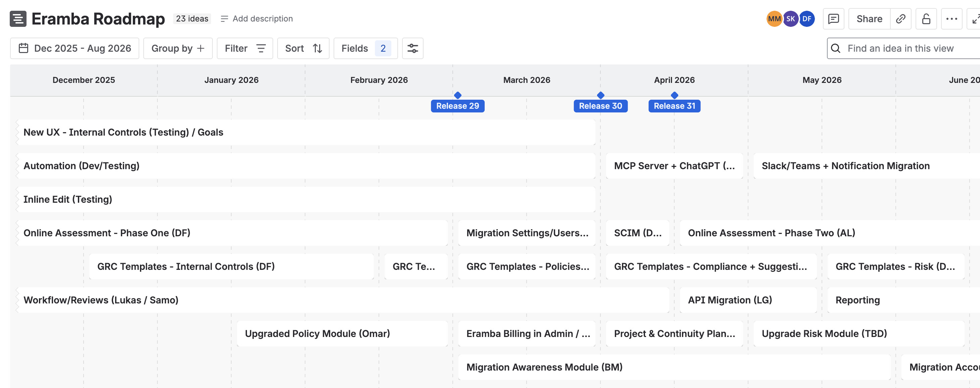The height and width of the screenshot is (388, 980).
Task: Open view settings sliders icon
Action: click(x=412, y=48)
